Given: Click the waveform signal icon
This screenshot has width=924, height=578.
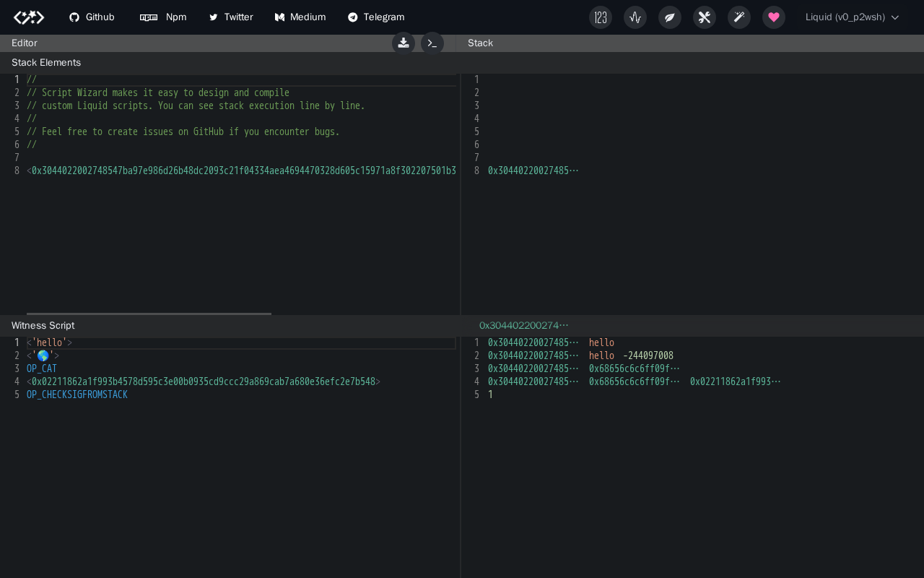Looking at the screenshot, I should [x=635, y=17].
